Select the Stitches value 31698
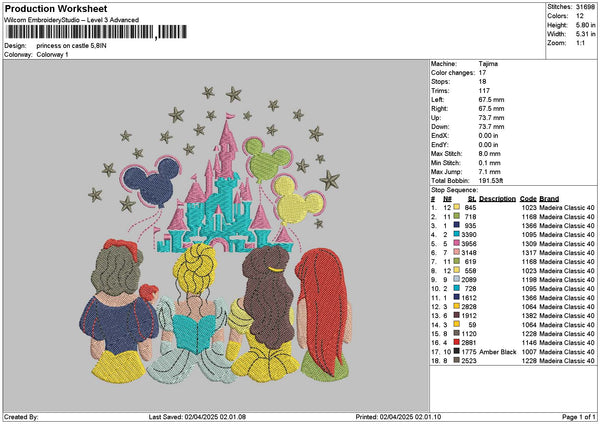 [x=585, y=7]
